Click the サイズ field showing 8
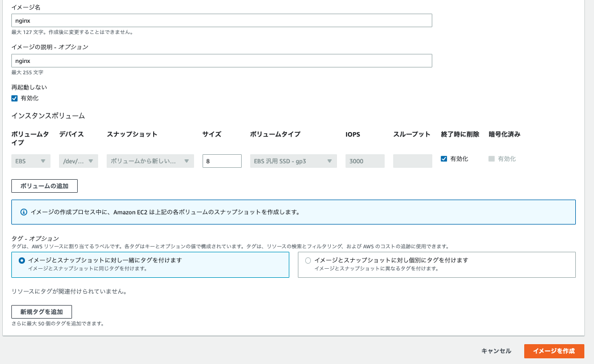The image size is (594, 364). pos(221,160)
